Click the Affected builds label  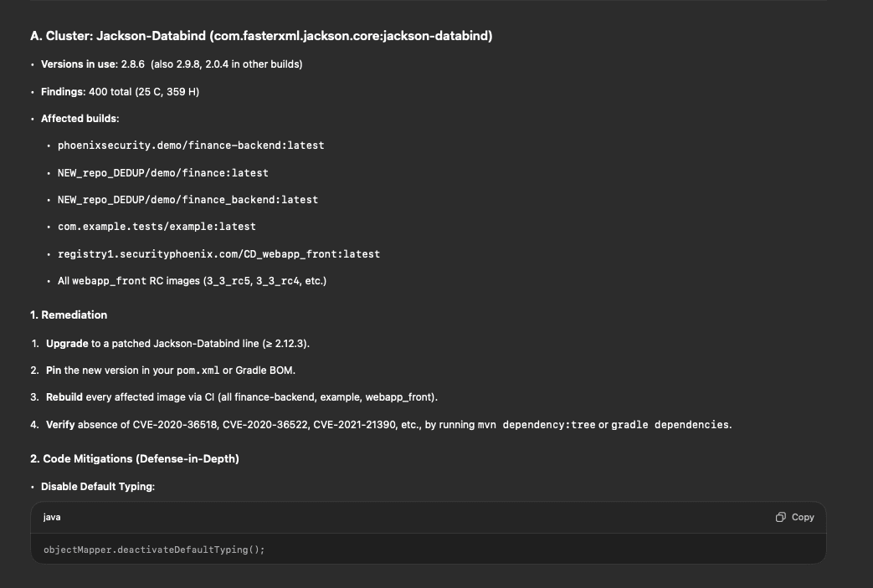tap(80, 119)
